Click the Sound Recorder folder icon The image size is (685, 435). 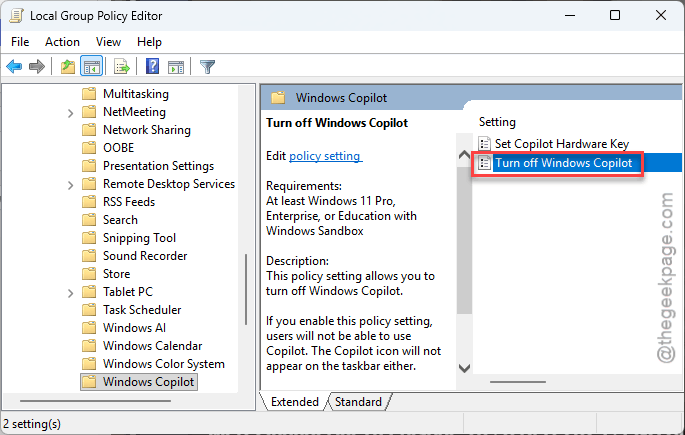coord(89,255)
